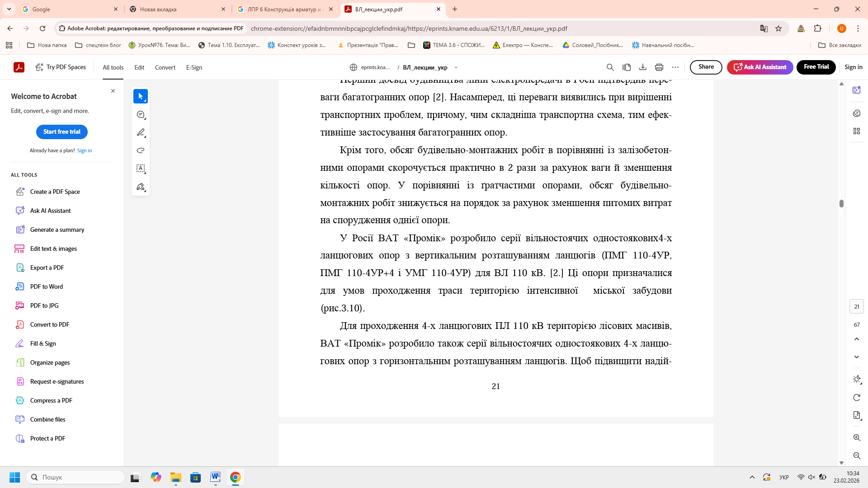This screenshot has width=868, height=488.
Task: Zoom in on the document
Action: click(x=856, y=438)
